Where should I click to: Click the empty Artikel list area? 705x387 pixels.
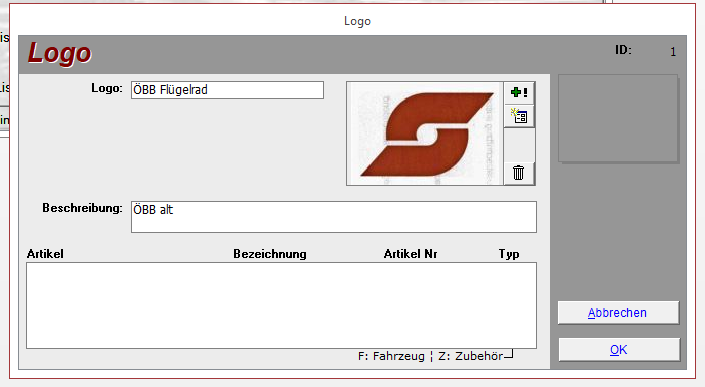tap(281, 305)
